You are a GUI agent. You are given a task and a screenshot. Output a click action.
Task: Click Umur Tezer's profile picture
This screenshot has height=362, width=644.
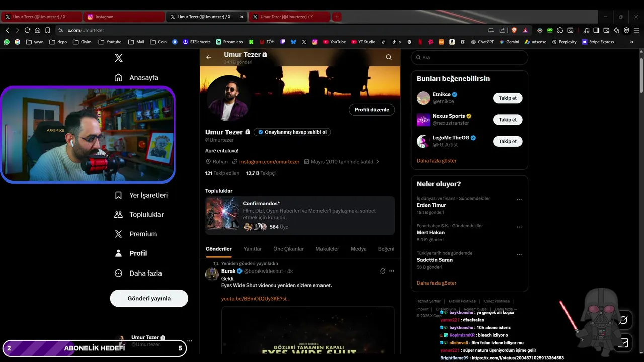point(229,98)
